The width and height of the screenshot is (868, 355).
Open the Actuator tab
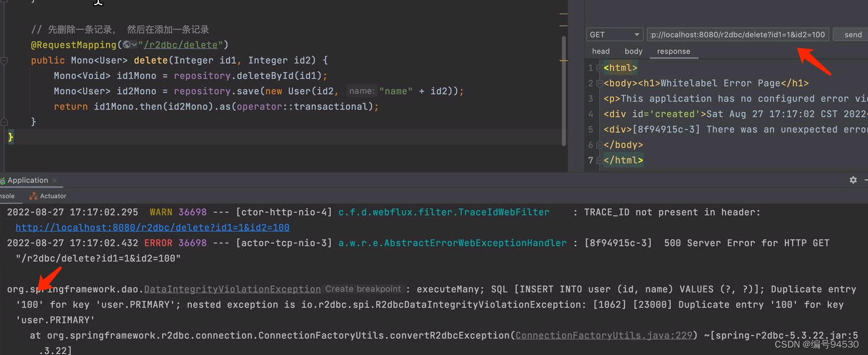tap(48, 196)
